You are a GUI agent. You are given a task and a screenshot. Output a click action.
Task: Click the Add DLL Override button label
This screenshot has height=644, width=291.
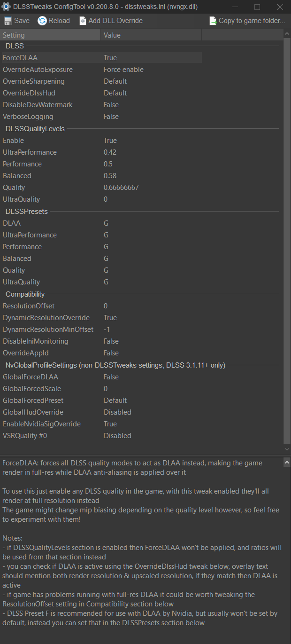[x=115, y=21]
